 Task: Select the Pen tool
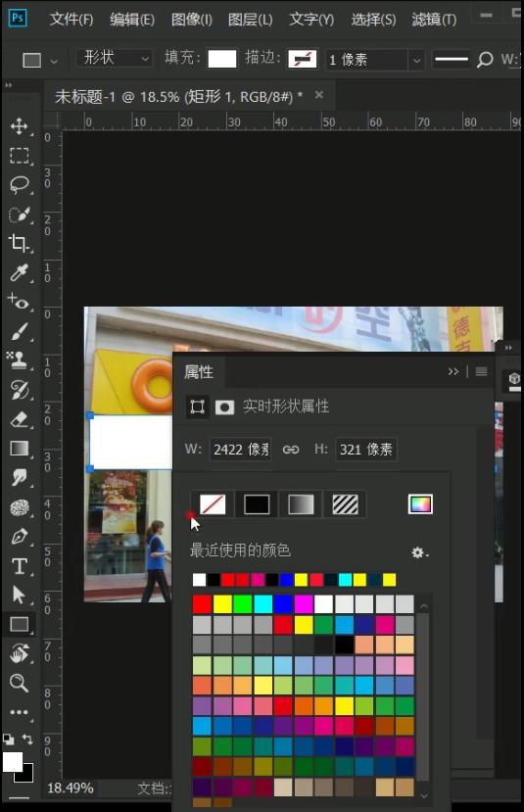(x=20, y=537)
